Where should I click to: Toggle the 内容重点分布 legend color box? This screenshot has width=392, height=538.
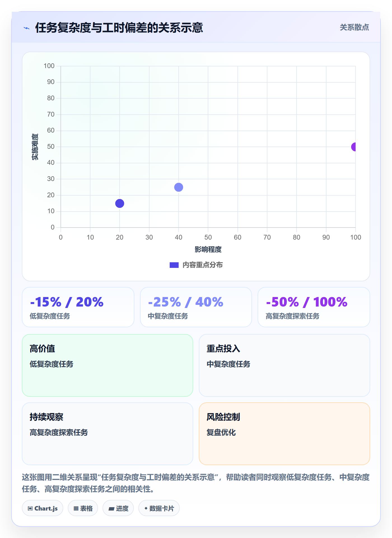tap(174, 265)
